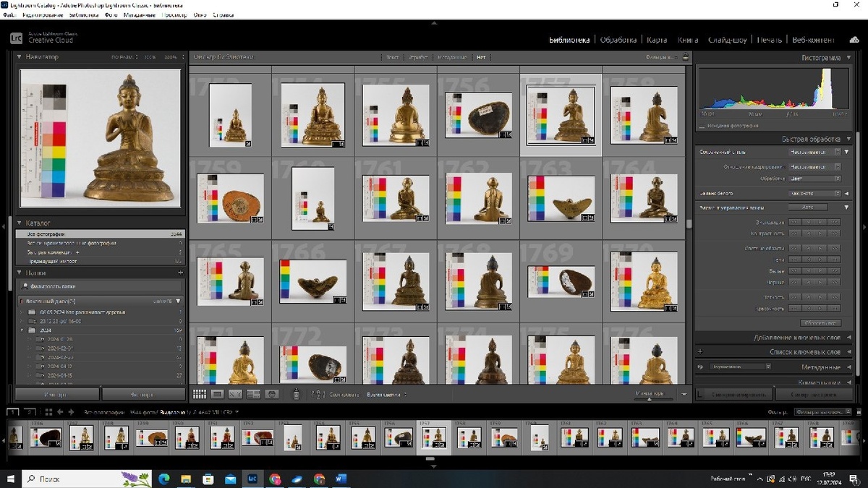
Task: Expand the Баланс белого section
Action: coord(847,193)
